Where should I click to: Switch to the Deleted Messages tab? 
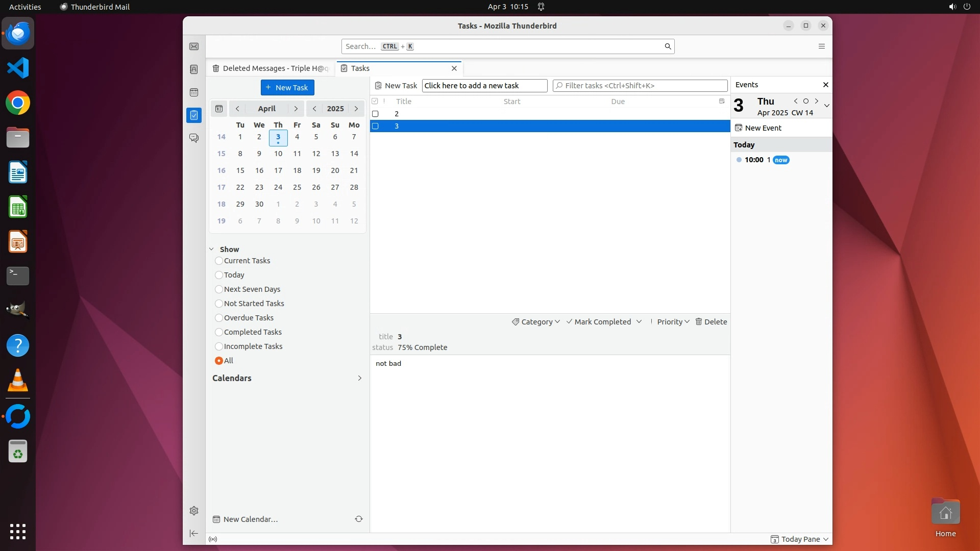(271, 68)
